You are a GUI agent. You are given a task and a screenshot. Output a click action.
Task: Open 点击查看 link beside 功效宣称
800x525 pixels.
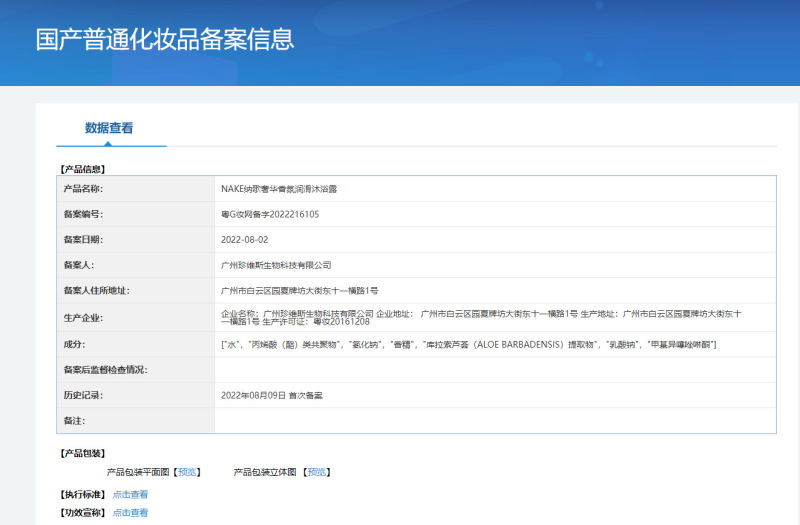coord(130,513)
